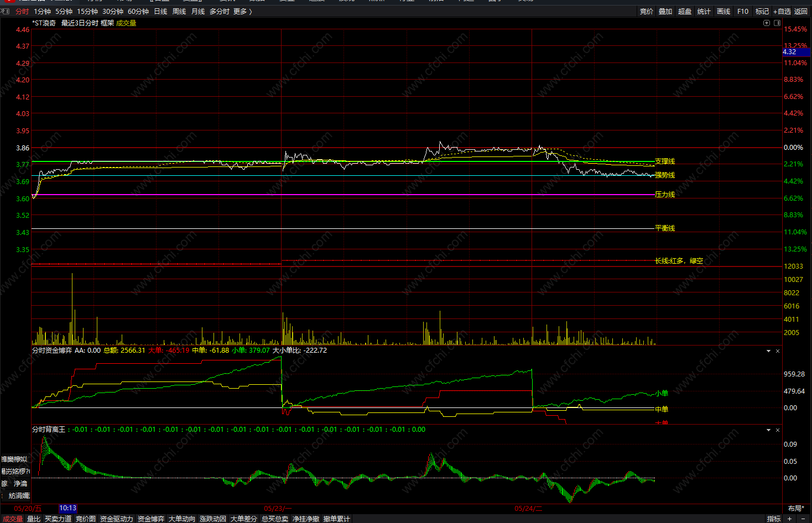Select the 5分钟 timeframe
The height and width of the screenshot is (523, 812).
click(x=64, y=11)
